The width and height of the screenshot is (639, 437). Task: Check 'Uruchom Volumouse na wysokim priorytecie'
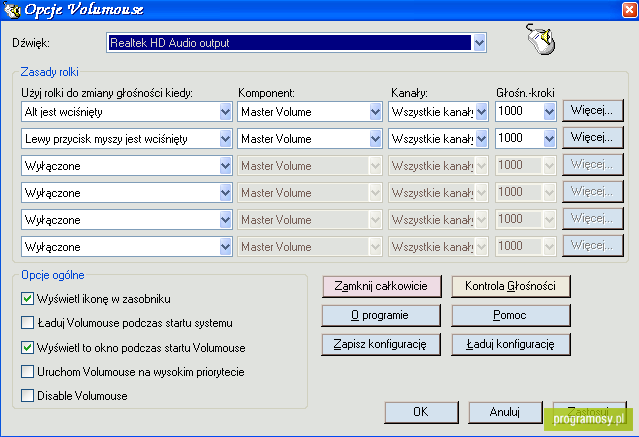click(x=27, y=372)
